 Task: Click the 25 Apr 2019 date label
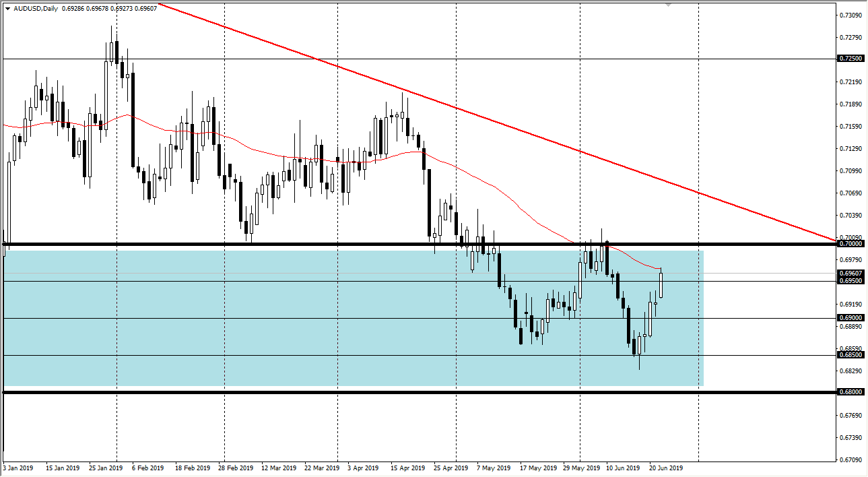click(450, 468)
